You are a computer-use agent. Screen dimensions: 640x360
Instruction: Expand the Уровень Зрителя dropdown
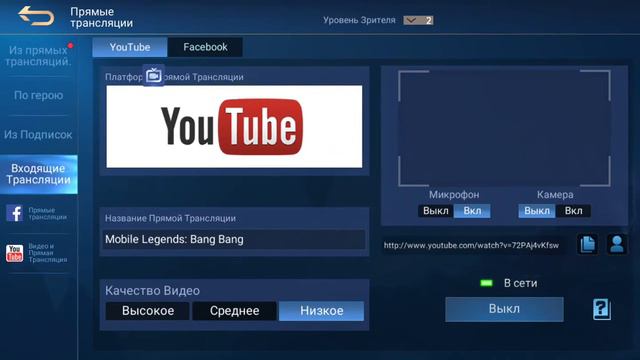[x=418, y=20]
